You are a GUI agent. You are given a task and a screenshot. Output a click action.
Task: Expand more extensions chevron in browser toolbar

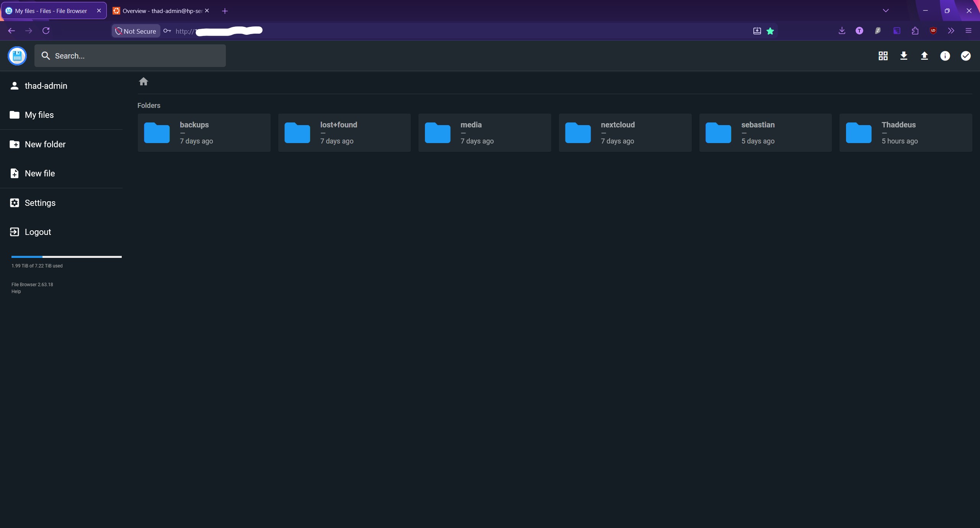[951, 31]
